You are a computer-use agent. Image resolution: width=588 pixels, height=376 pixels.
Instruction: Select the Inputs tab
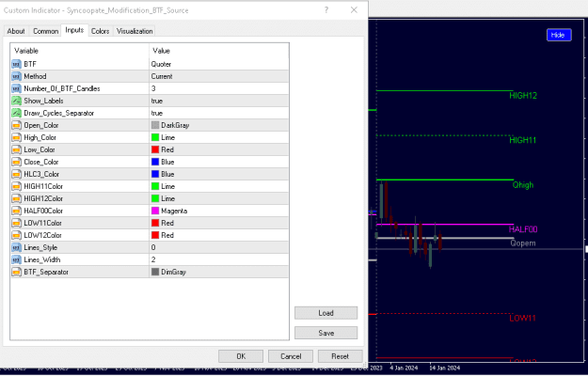[x=74, y=30]
